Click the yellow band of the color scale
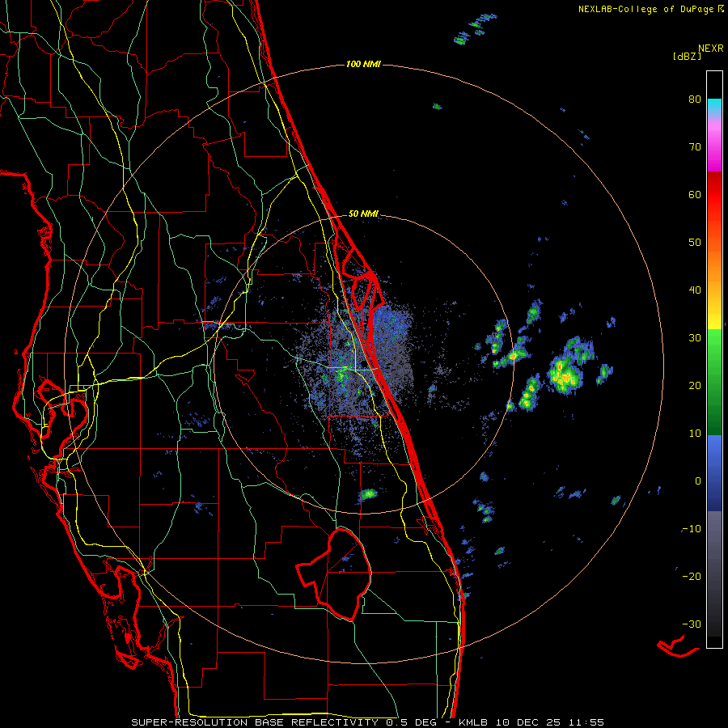Image resolution: width=728 pixels, height=728 pixels. 714,315
